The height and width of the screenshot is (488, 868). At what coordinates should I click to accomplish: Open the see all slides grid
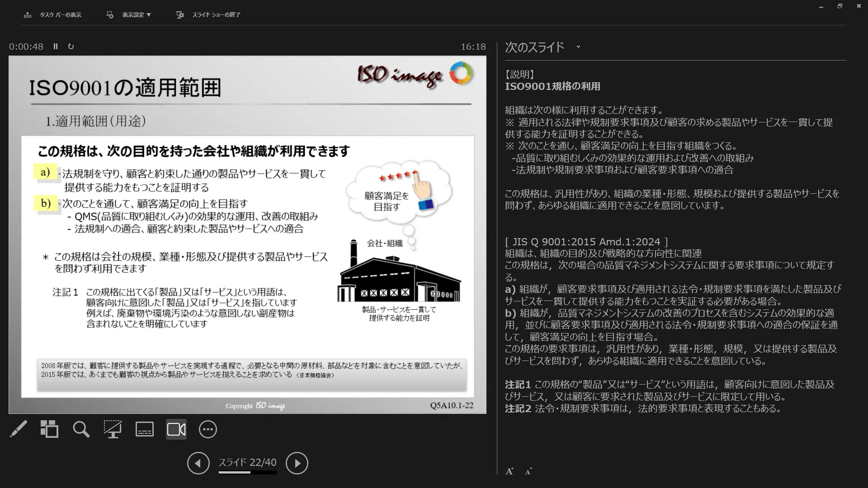tap(49, 429)
